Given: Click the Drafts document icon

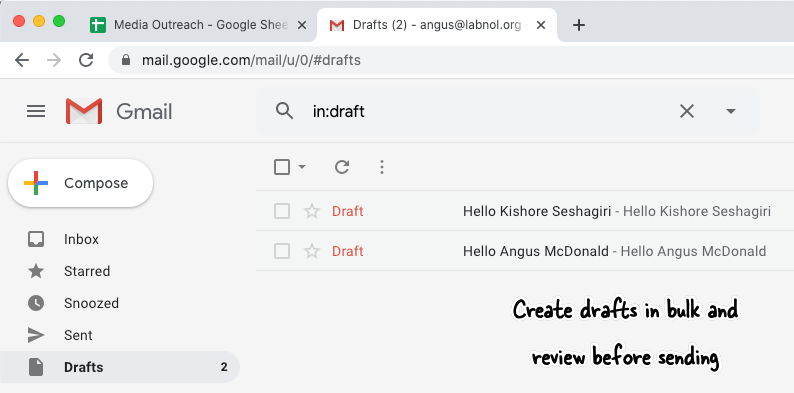Looking at the screenshot, I should click(x=36, y=367).
